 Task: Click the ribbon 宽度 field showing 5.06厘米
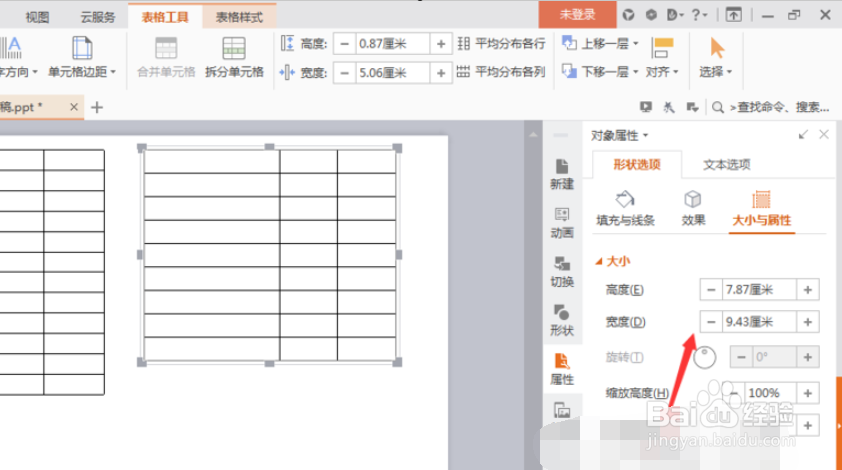[393, 73]
